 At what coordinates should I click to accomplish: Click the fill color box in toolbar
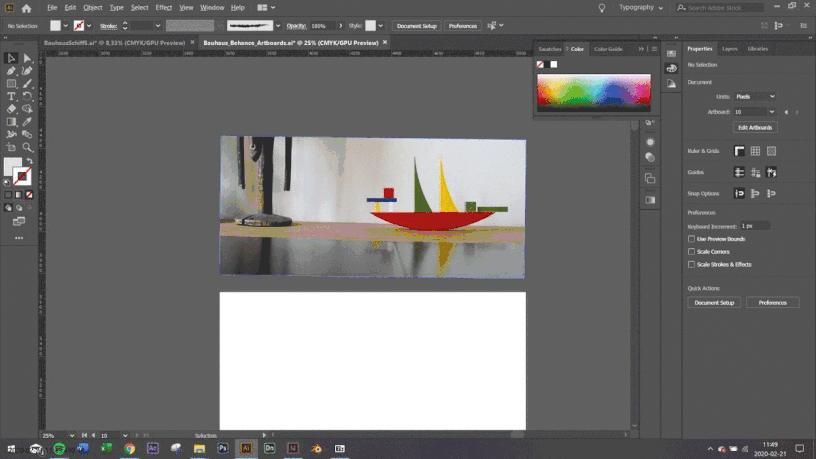(x=11, y=166)
